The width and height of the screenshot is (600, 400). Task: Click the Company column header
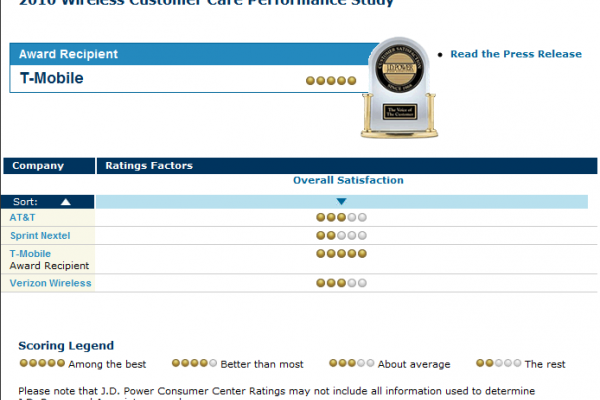49,166
